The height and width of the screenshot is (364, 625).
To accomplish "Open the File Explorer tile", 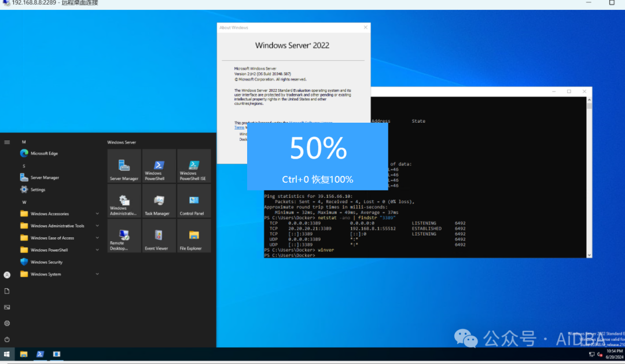I will [x=194, y=236].
